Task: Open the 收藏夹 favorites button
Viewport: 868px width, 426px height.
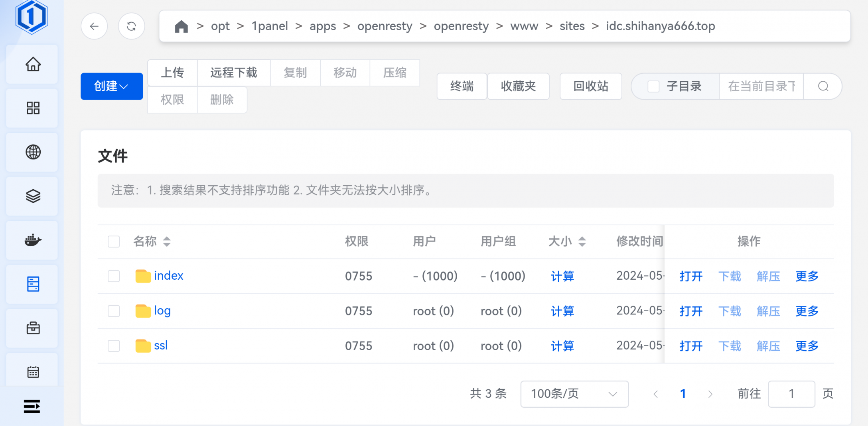Action: [x=518, y=86]
